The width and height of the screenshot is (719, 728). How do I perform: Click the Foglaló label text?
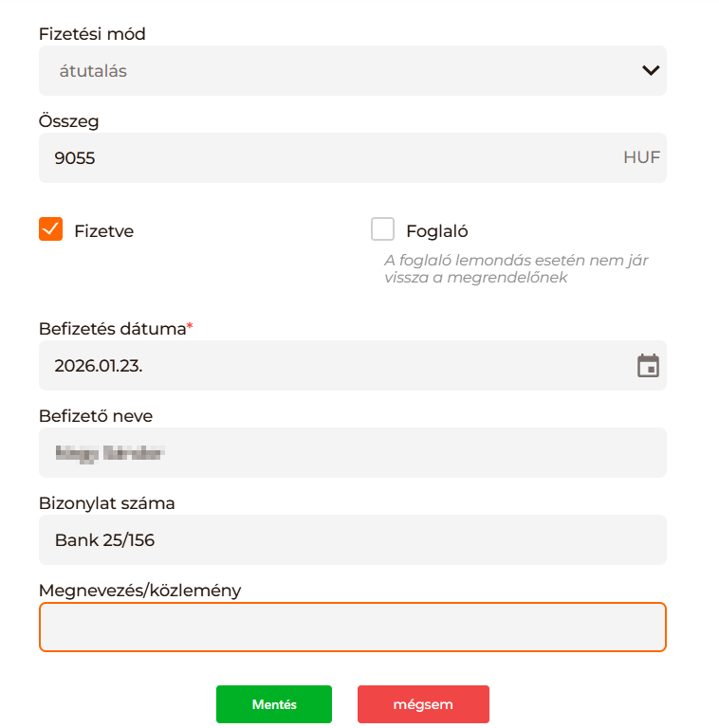point(436,230)
